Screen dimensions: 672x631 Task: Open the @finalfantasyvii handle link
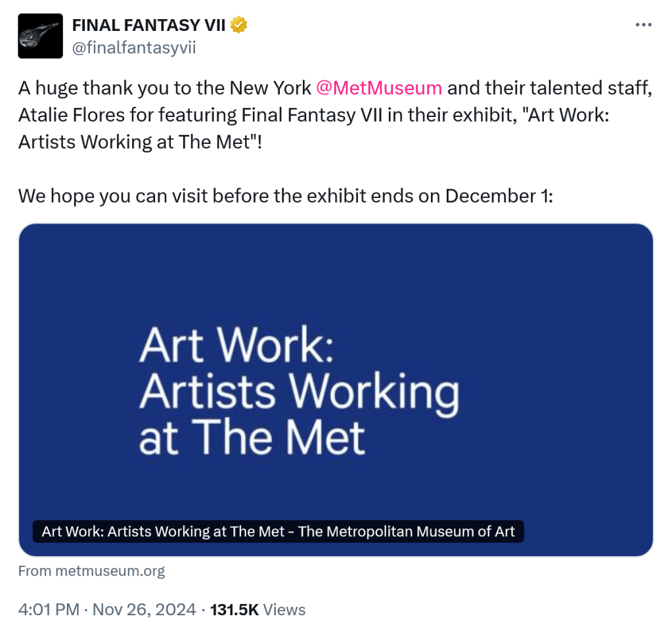point(133,47)
